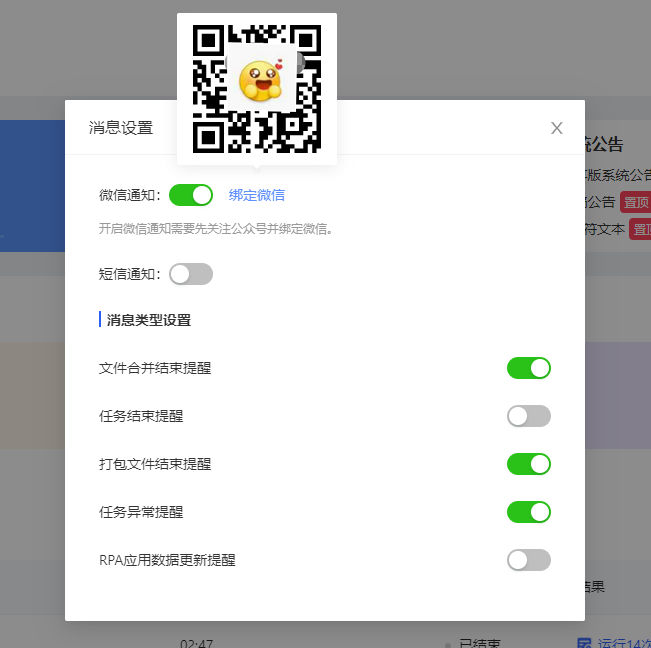The width and height of the screenshot is (651, 648).
Task: Click the emoji avatar inside the QR code
Action: tap(262, 81)
